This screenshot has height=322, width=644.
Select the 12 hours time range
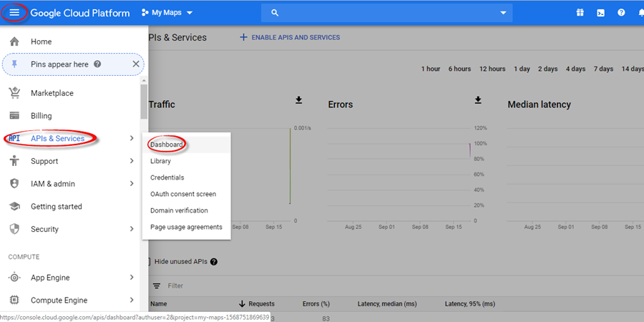click(x=492, y=69)
